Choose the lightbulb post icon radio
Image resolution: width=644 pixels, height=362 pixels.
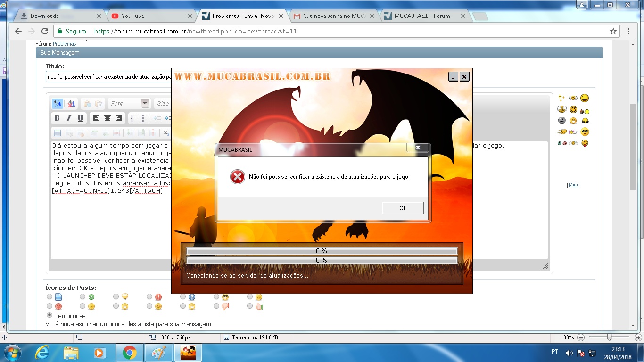(x=116, y=297)
